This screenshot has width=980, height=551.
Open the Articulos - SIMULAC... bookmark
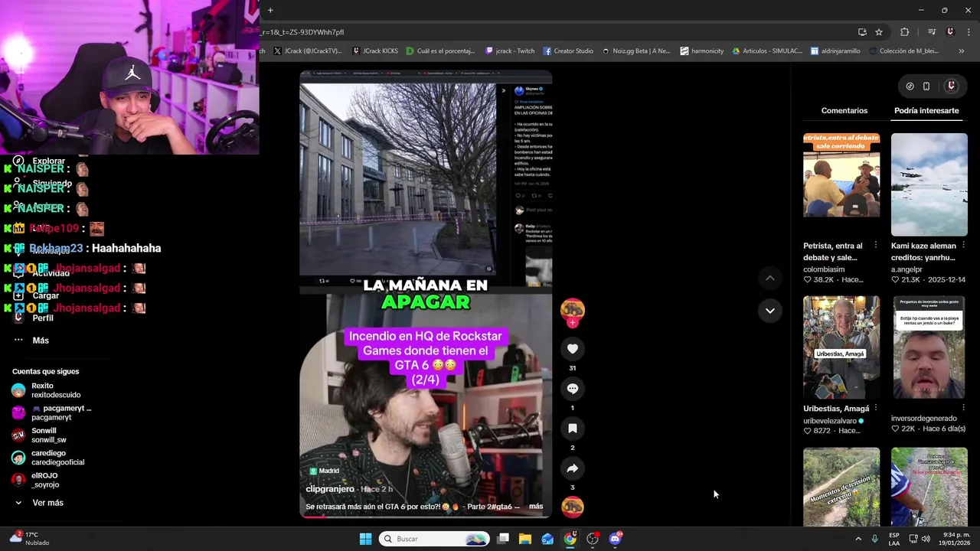[x=767, y=51]
